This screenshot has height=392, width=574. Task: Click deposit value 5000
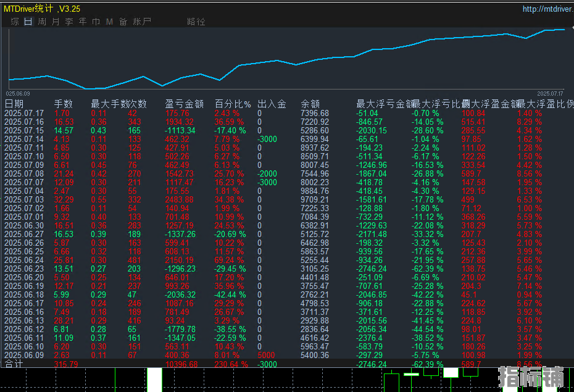[266, 355]
